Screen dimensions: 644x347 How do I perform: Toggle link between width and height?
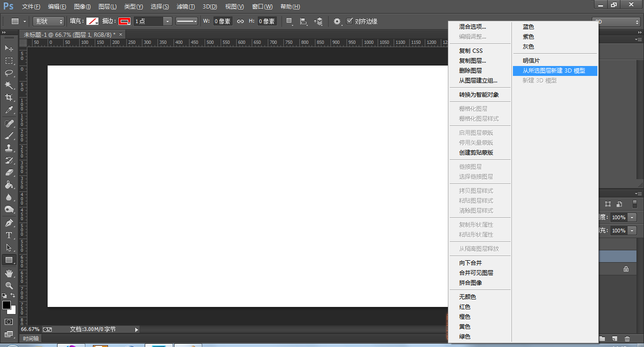point(240,21)
